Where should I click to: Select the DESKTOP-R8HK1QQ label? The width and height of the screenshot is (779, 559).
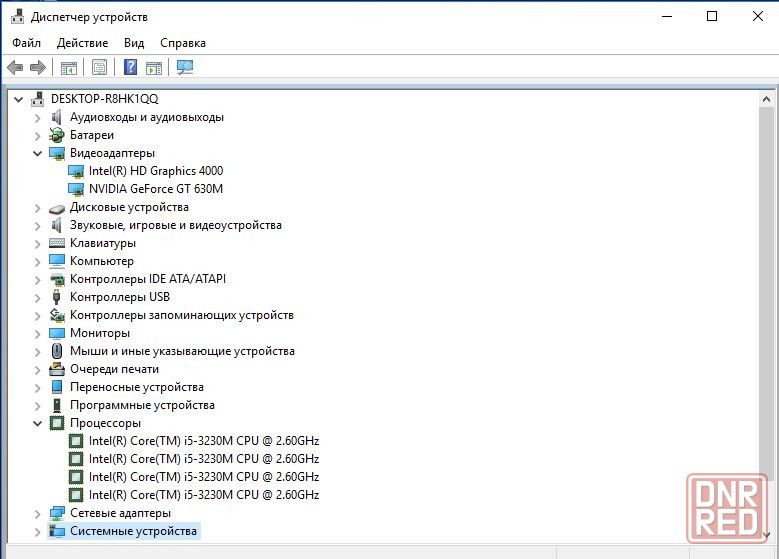(x=105, y=99)
